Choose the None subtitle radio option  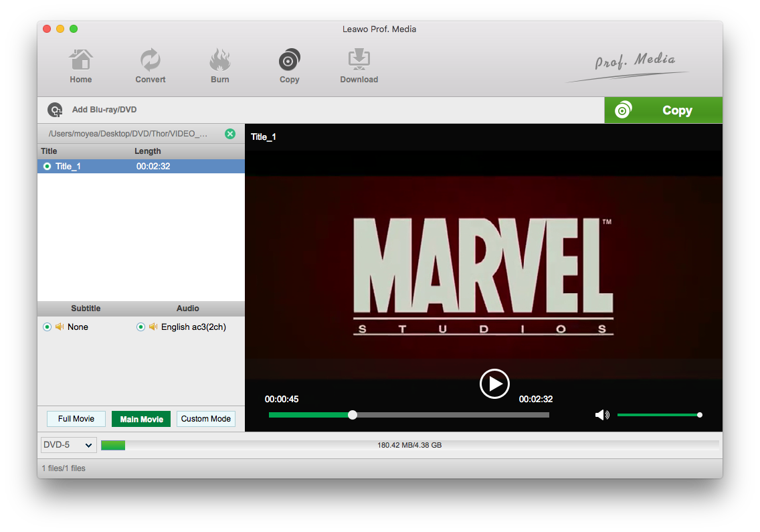47,327
